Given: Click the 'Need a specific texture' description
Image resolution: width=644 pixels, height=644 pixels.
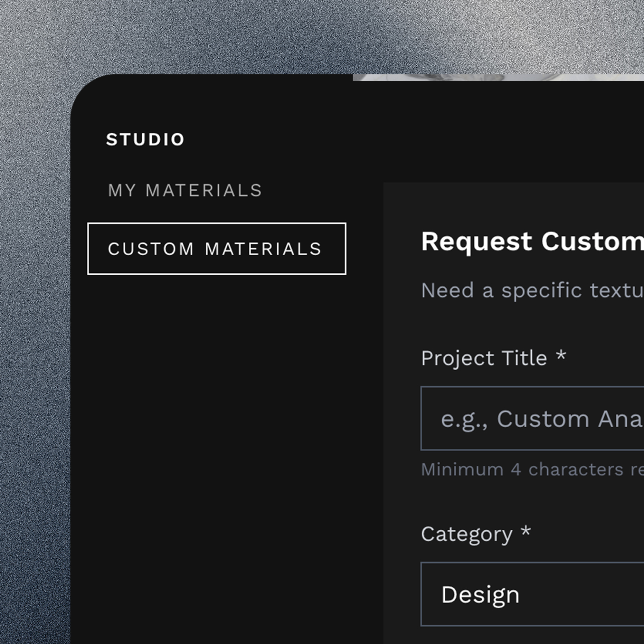Looking at the screenshot, I should (532, 290).
